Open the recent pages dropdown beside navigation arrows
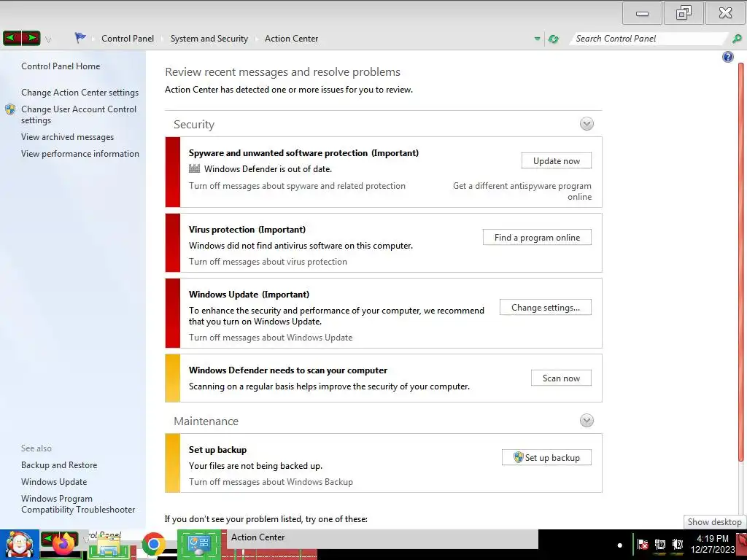This screenshot has width=747, height=560. [48, 39]
